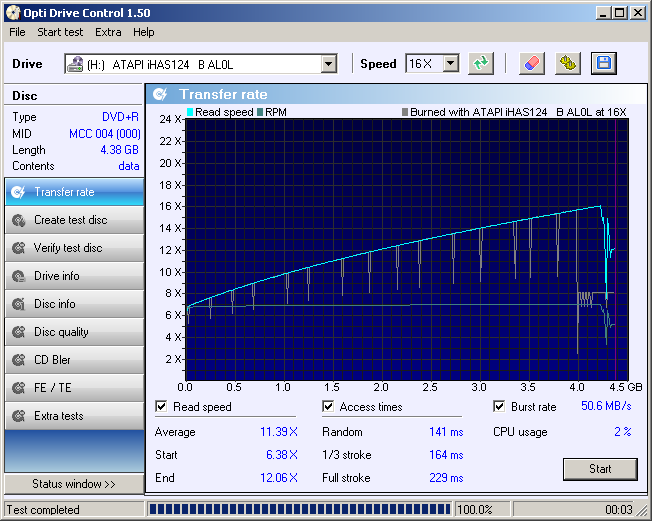Click the 4.38 GB length value

click(120, 150)
